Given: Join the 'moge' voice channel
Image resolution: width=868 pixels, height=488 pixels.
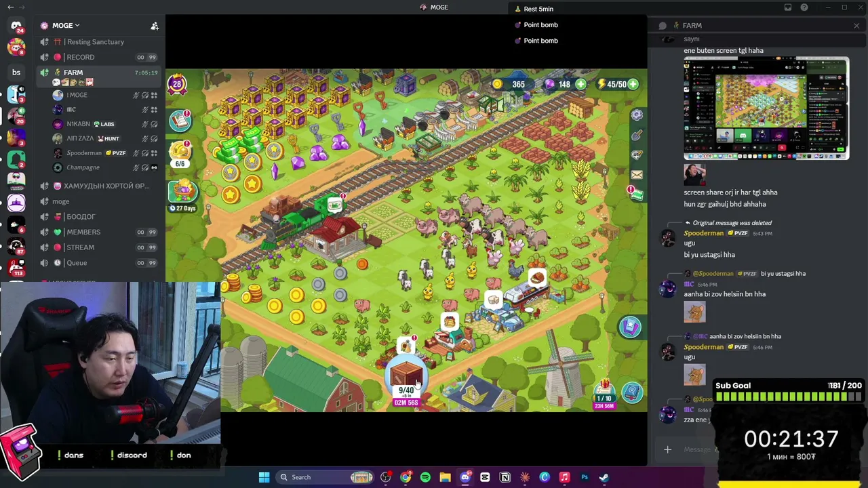Looking at the screenshot, I should click(x=98, y=201).
